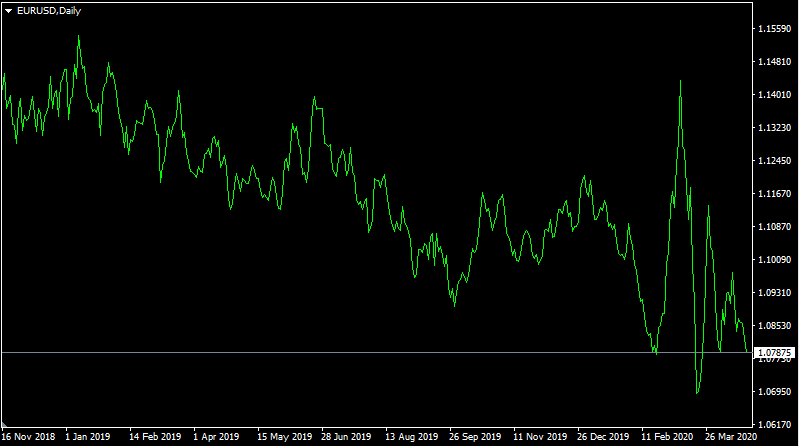This screenshot has width=800, height=446.
Task: Click the 1 Jan 2019 date label
Action: [87, 437]
